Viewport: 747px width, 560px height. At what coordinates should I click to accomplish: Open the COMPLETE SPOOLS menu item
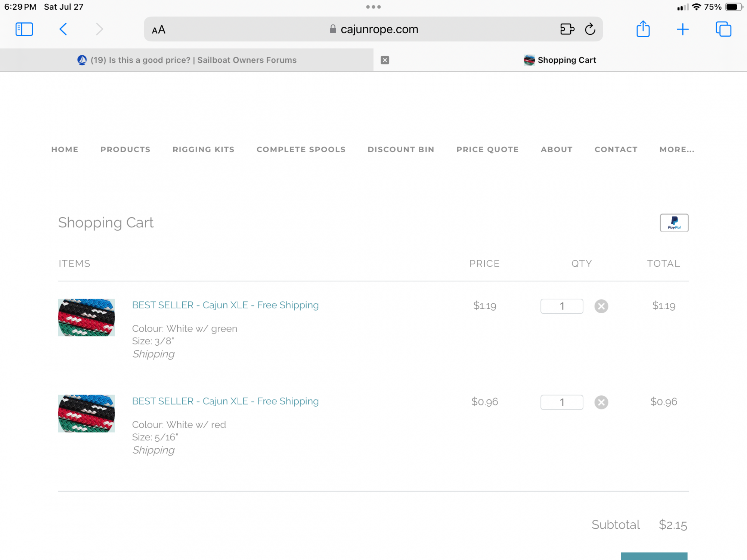point(301,149)
